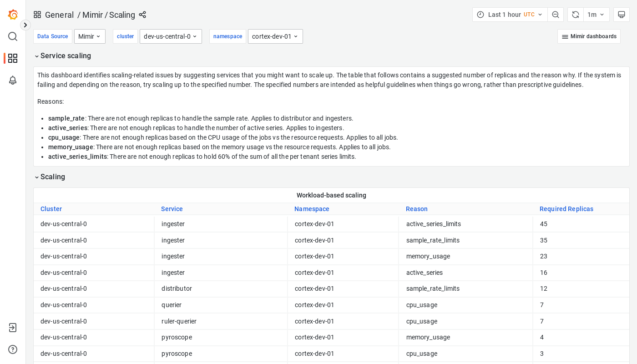The width and height of the screenshot is (637, 364).
Task: Open the 1m refresh interval dropdown
Action: point(596,15)
